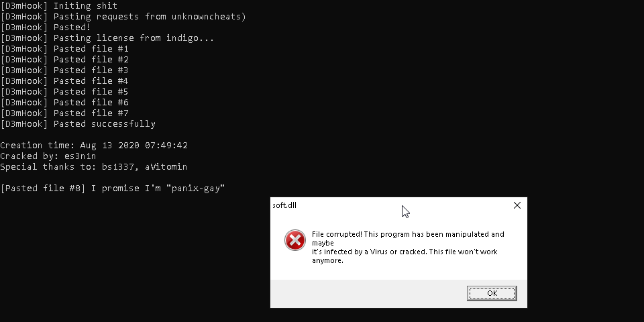This screenshot has width=644, height=322.
Task: Click the "Pasted file #1" line
Action: pyautogui.click(x=64, y=49)
